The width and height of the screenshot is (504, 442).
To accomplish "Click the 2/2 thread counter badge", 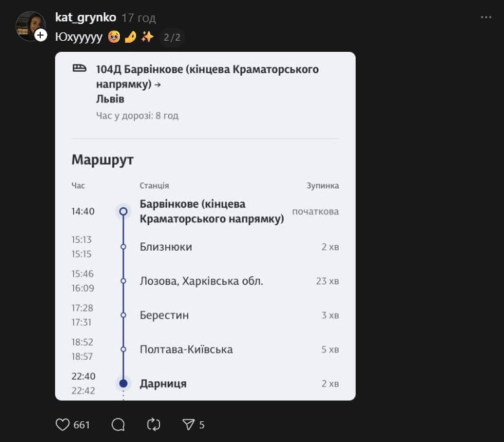I will pos(172,38).
